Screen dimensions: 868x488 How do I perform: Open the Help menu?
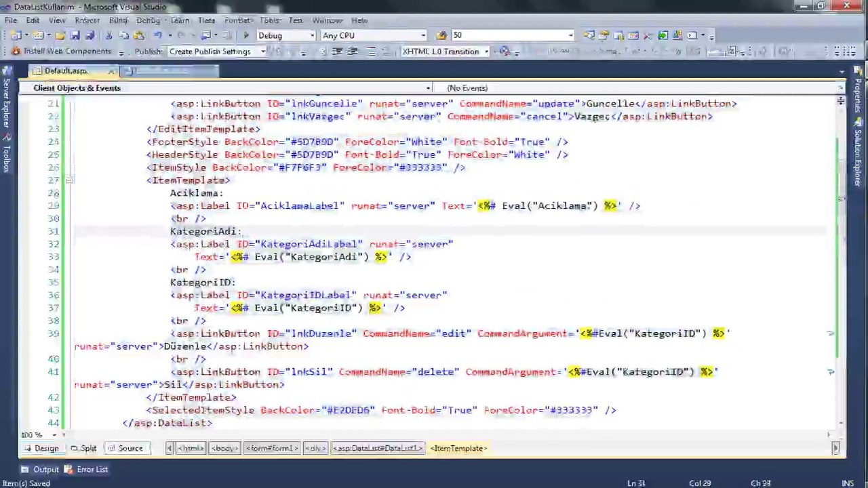click(x=359, y=20)
